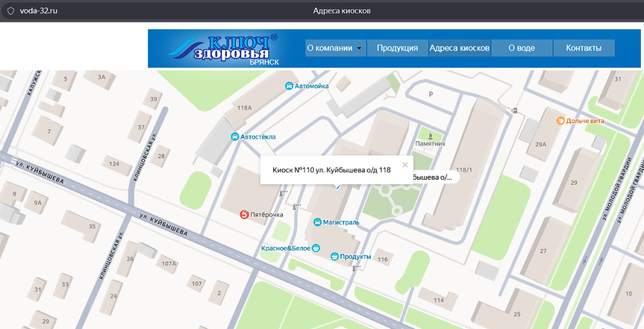Click the Адреса киосков page title
Viewport: 644px width, 329px height.
click(x=342, y=11)
